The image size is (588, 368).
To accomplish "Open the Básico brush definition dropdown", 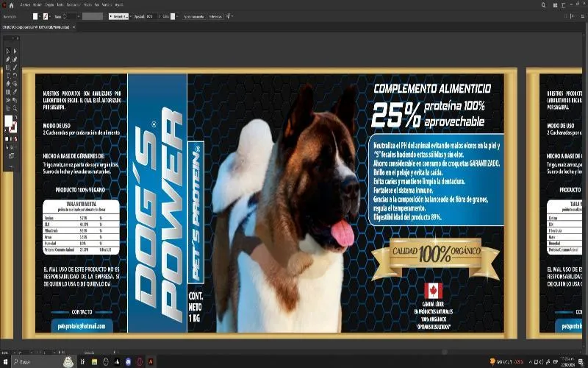I will (119, 16).
